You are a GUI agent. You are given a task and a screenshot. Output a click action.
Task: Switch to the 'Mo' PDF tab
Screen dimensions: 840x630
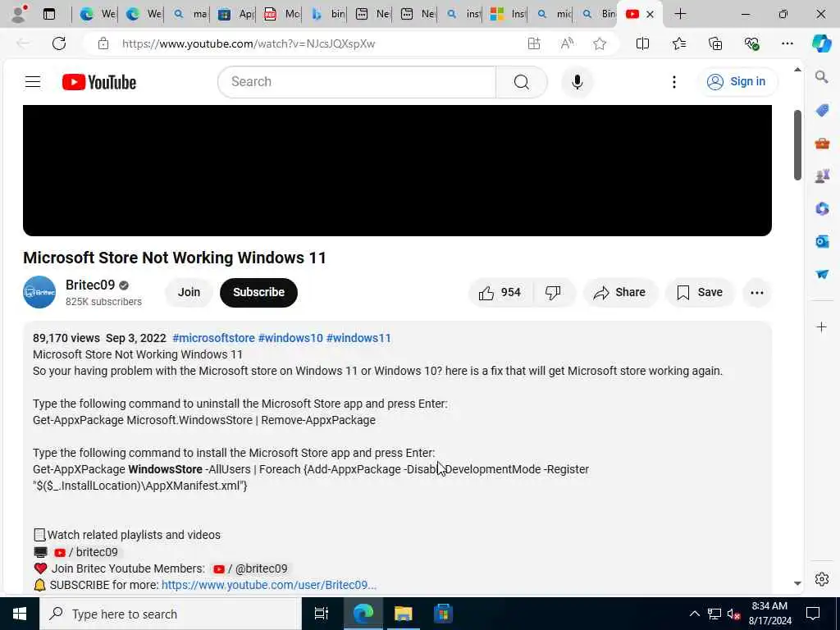281,14
